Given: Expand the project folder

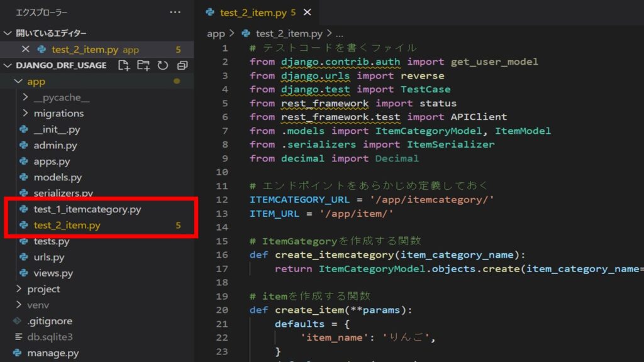Looking at the screenshot, I should 20,289.
